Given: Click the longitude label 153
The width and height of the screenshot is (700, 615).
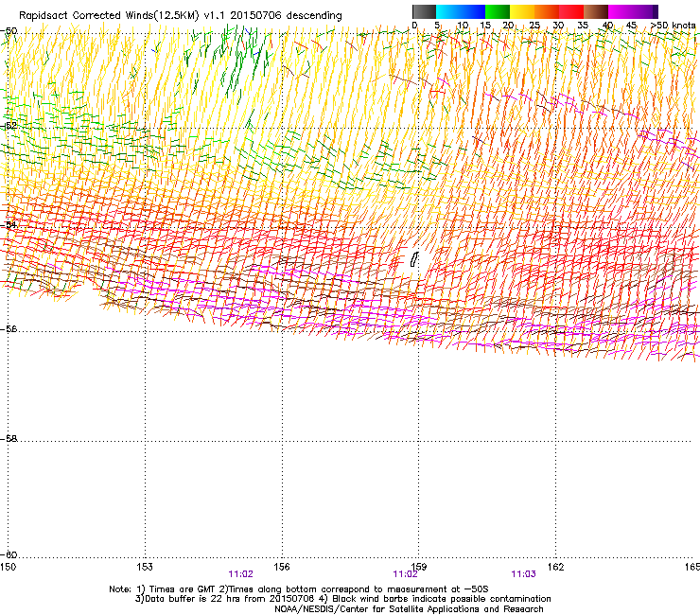Looking at the screenshot, I should 145,567.
